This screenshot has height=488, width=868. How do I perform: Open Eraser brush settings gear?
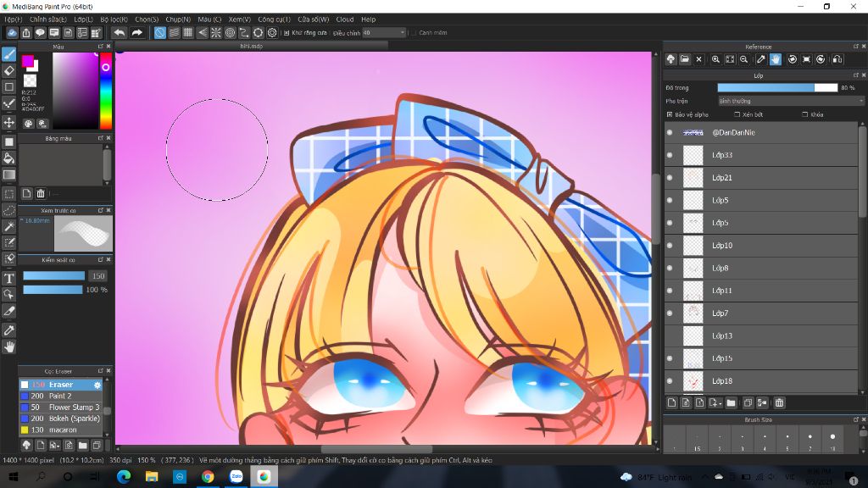(x=97, y=385)
